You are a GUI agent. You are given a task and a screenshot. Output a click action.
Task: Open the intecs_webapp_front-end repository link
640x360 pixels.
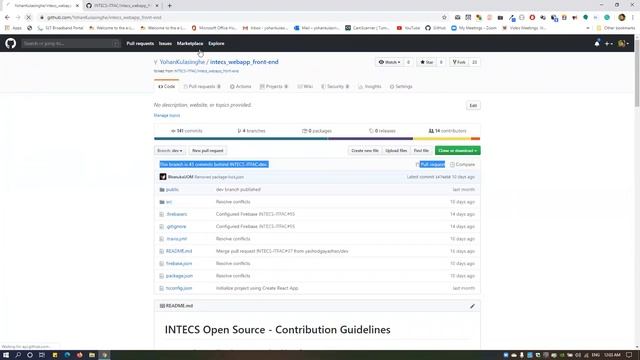tap(244, 62)
